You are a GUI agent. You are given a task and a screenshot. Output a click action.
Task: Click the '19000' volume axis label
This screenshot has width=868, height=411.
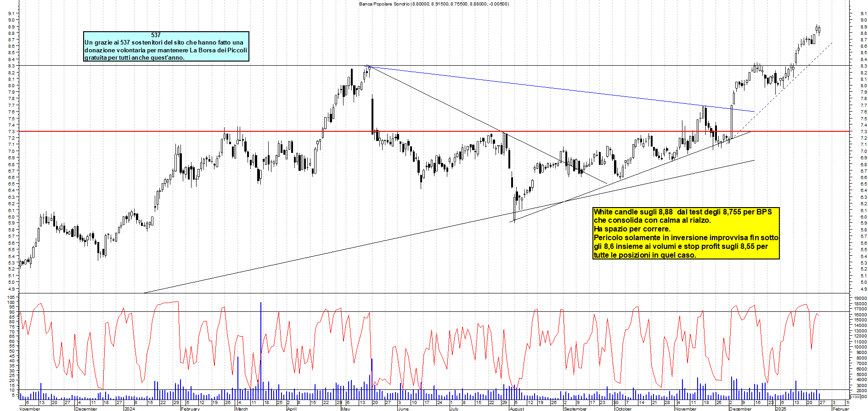tap(860, 298)
